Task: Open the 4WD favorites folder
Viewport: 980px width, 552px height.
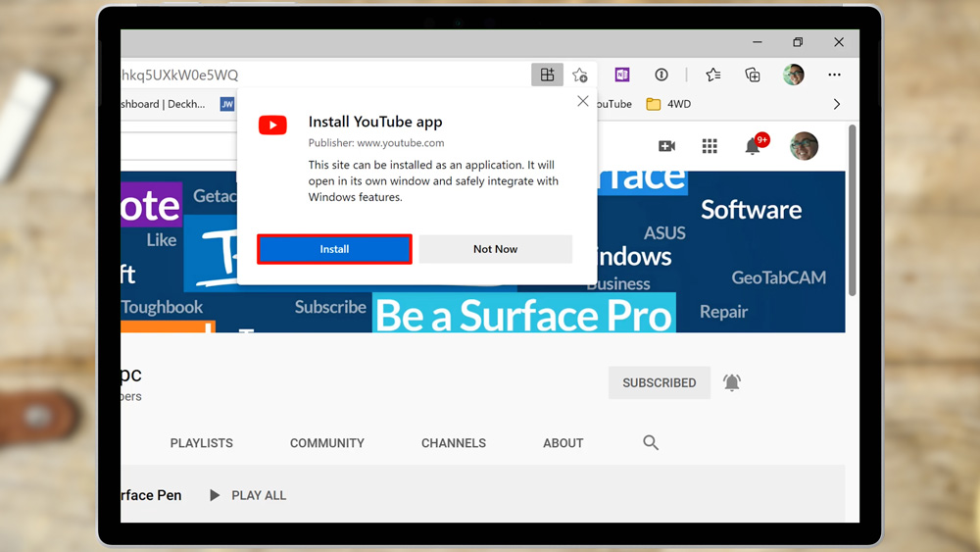Action: pos(668,104)
